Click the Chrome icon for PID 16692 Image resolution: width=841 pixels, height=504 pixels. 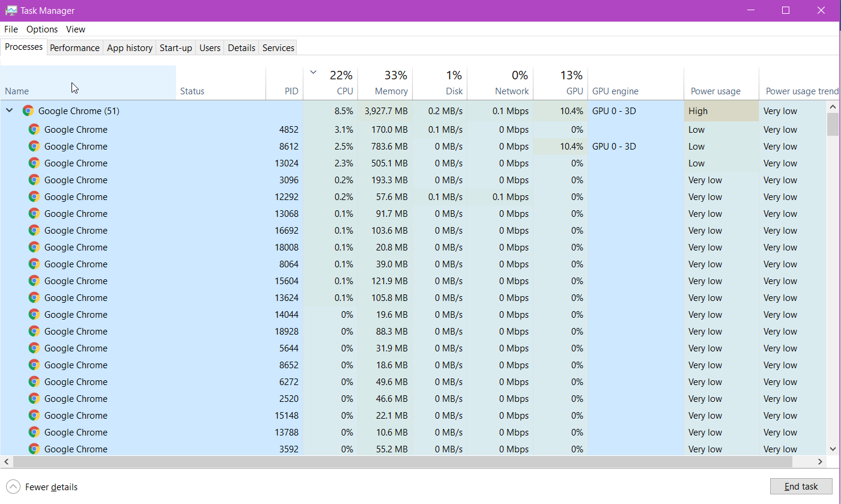coord(34,230)
